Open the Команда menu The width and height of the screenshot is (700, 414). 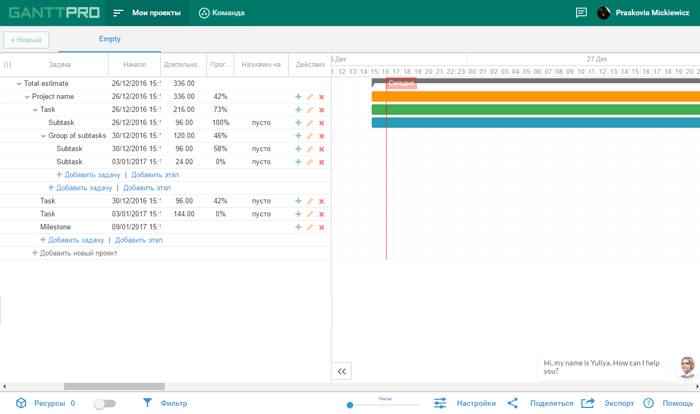[x=222, y=13]
